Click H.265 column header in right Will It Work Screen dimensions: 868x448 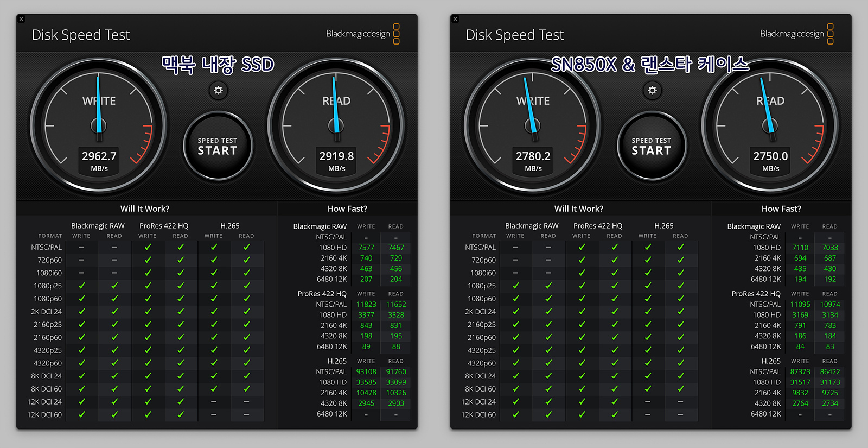[664, 226]
